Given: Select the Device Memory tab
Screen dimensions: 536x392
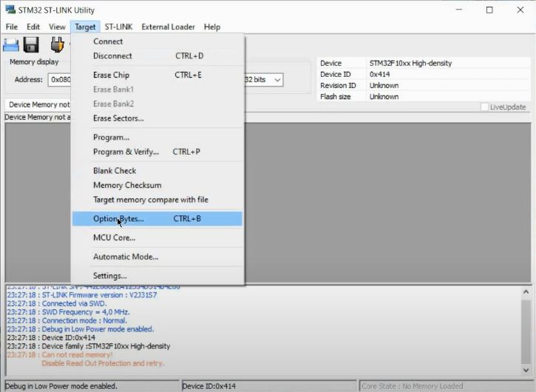Looking at the screenshot, I should 37,105.
